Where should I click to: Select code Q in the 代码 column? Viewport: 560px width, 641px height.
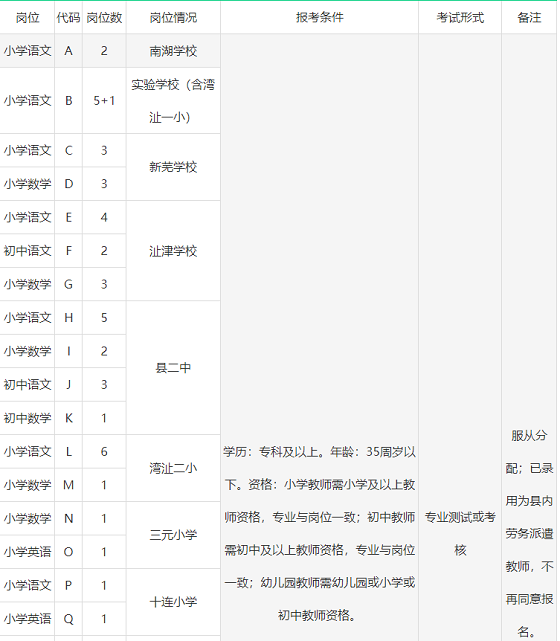coord(69,619)
